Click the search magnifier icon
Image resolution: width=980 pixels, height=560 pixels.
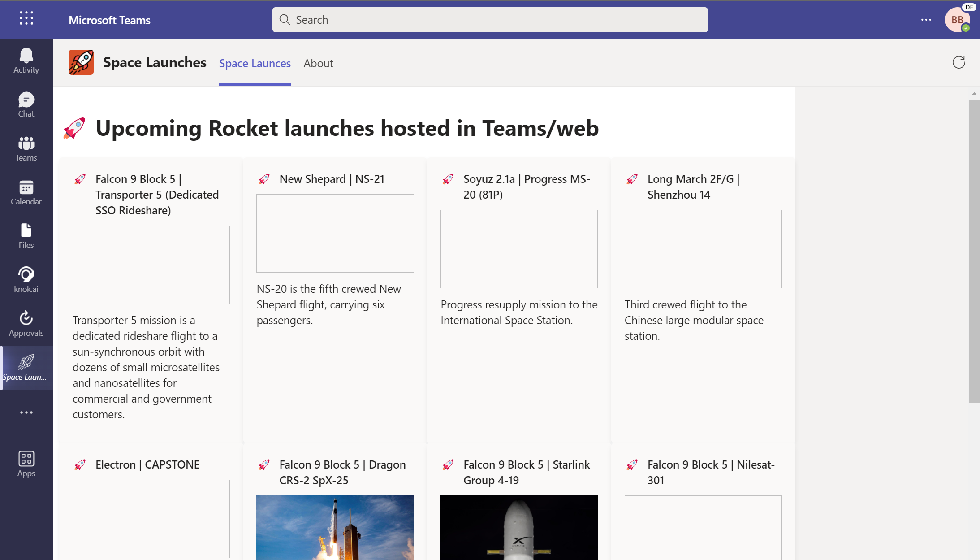(285, 20)
